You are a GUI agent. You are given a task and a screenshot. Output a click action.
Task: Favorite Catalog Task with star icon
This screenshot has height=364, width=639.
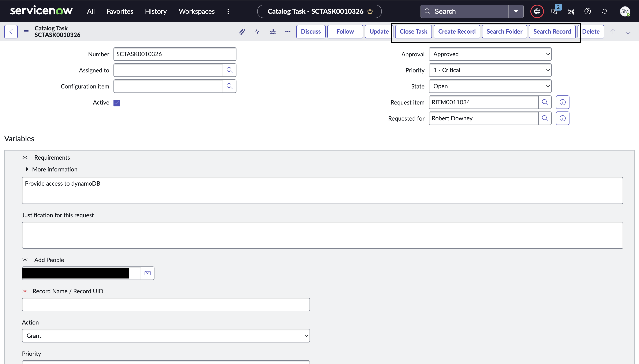pos(370,11)
